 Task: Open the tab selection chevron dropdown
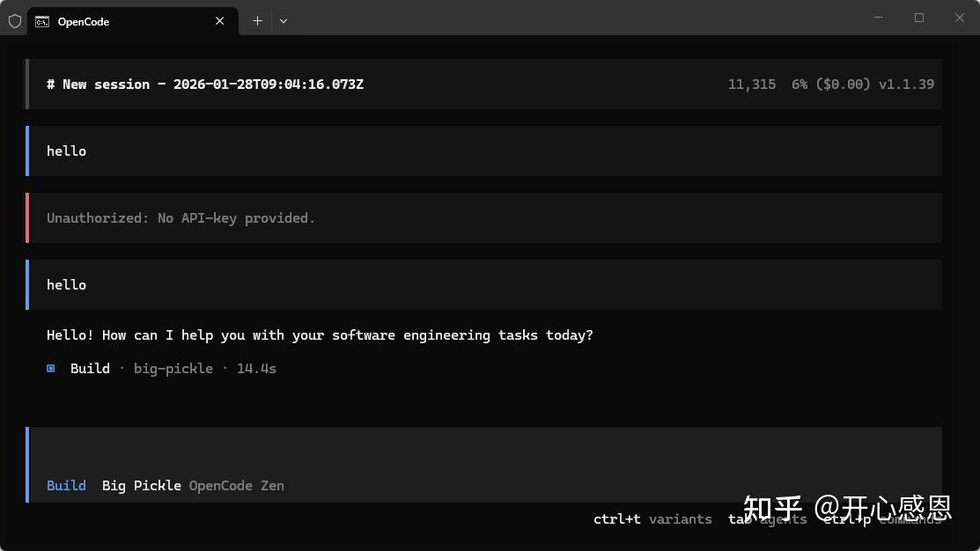coord(284,20)
